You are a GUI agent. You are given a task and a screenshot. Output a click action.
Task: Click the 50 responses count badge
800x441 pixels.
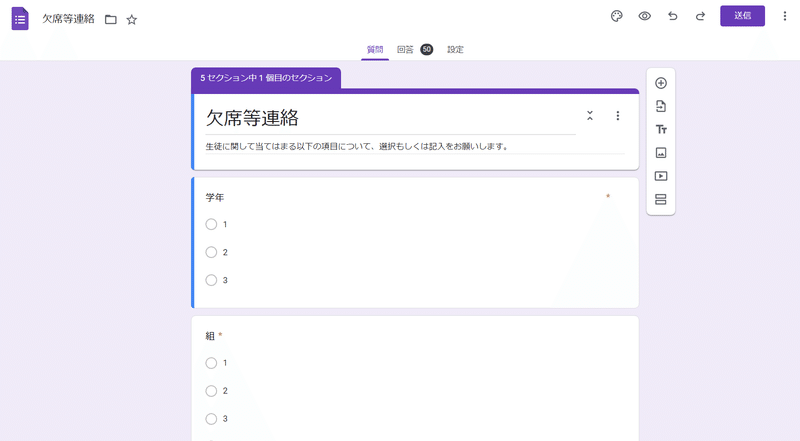427,50
